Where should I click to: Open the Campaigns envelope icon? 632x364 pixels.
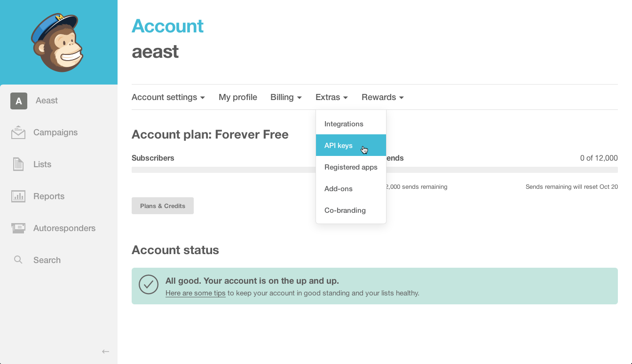(18, 132)
